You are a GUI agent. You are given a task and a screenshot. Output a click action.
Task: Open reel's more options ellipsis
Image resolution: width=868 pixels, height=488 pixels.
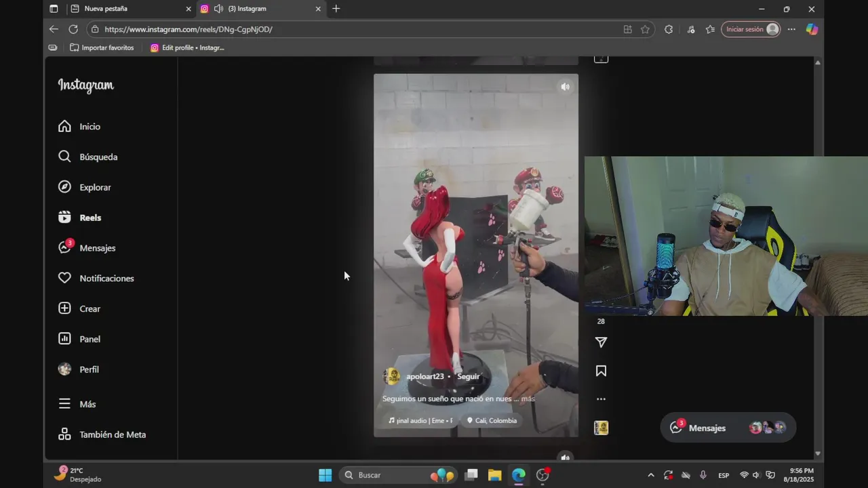(x=601, y=399)
